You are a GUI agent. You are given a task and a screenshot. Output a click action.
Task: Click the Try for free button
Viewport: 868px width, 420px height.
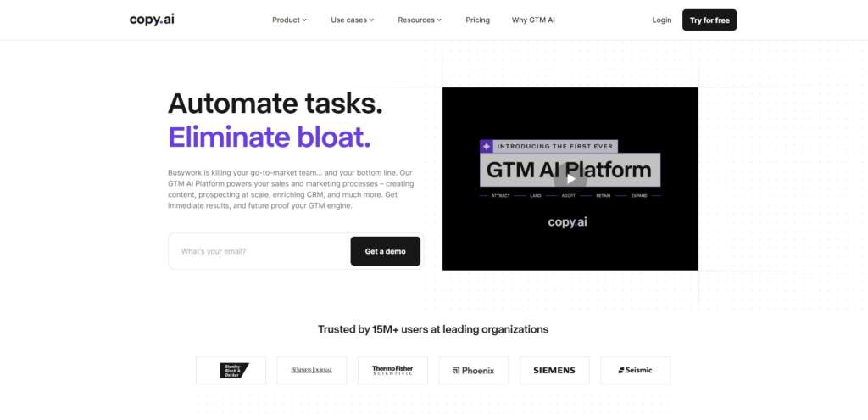(x=709, y=20)
